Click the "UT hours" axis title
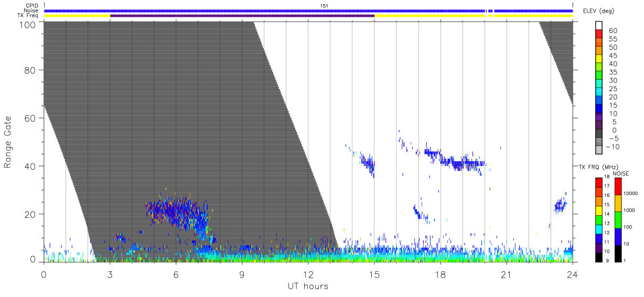 click(308, 286)
